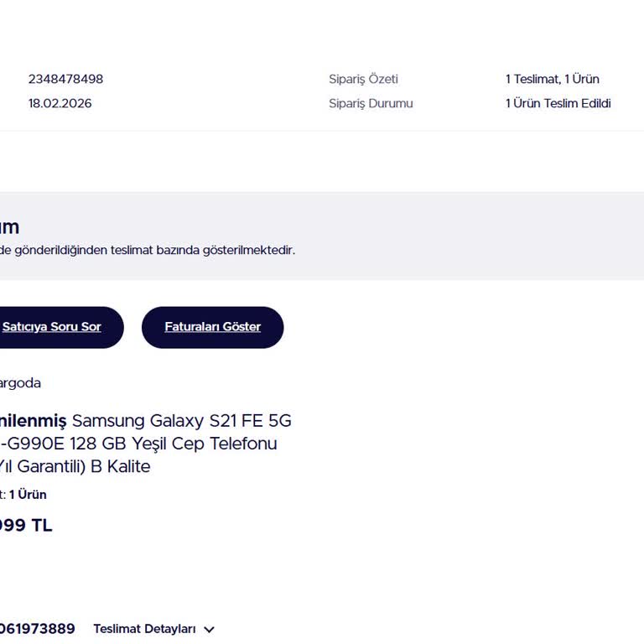Select order number 2348478498

(x=65, y=79)
